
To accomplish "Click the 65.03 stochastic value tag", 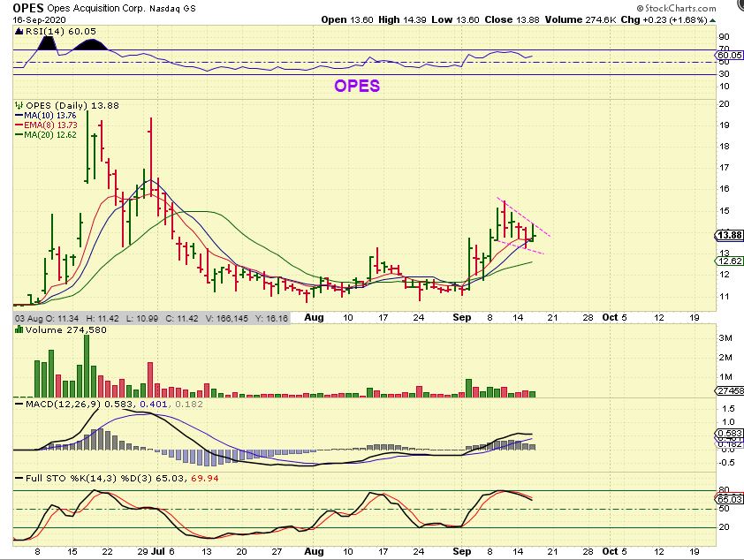I will click(729, 499).
